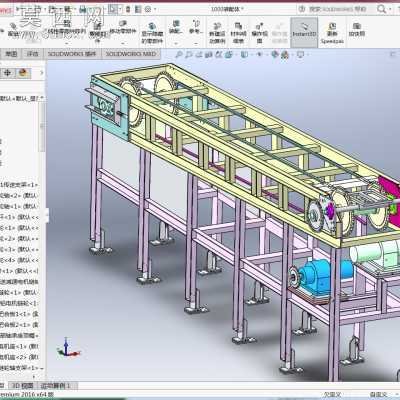Select tree row 电机座<2>

point(19,357)
